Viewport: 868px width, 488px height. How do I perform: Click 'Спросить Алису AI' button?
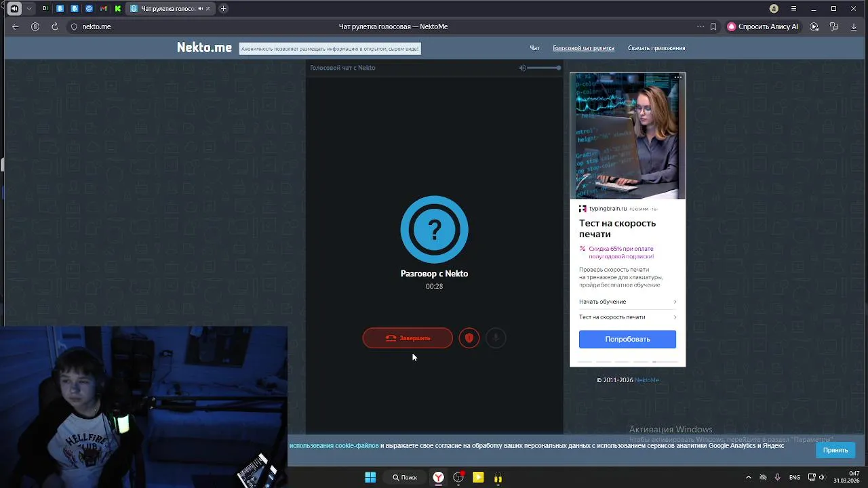[x=763, y=26]
